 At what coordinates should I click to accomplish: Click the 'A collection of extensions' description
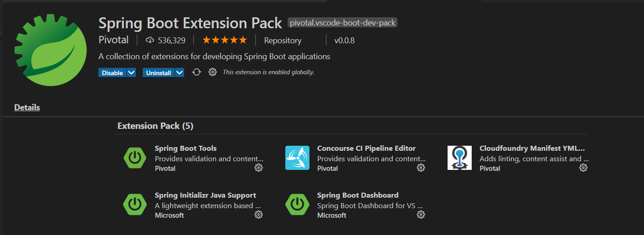pos(214,56)
